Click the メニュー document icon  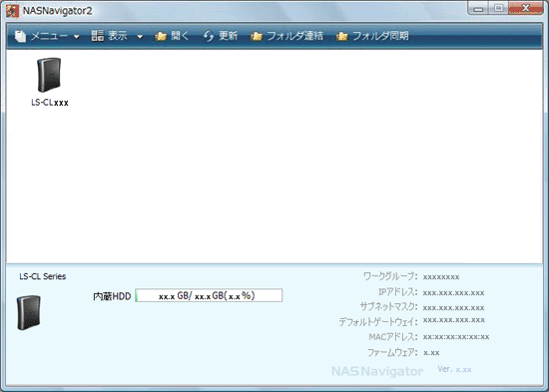20,36
